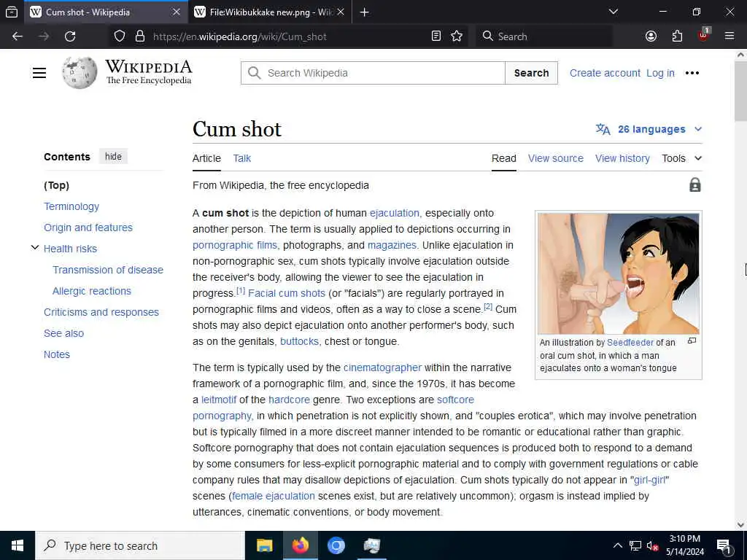Image resolution: width=747 pixels, height=560 pixels.
Task: Click the network tray icon
Action: coord(635,545)
